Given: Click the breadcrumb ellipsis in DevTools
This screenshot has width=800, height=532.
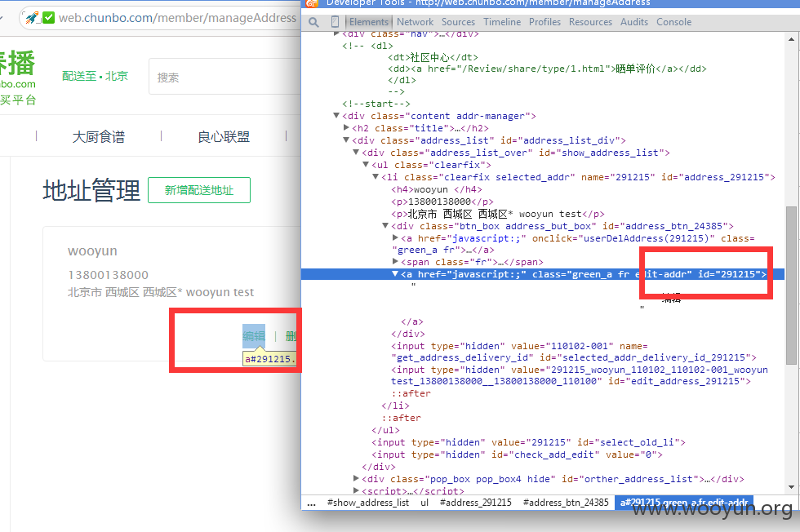Looking at the screenshot, I should pos(311,503).
